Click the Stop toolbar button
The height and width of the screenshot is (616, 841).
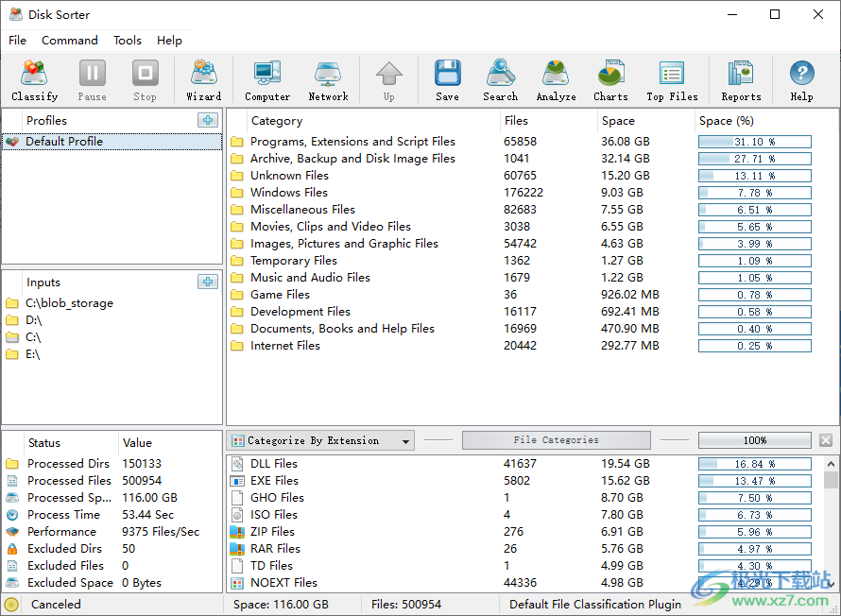145,80
